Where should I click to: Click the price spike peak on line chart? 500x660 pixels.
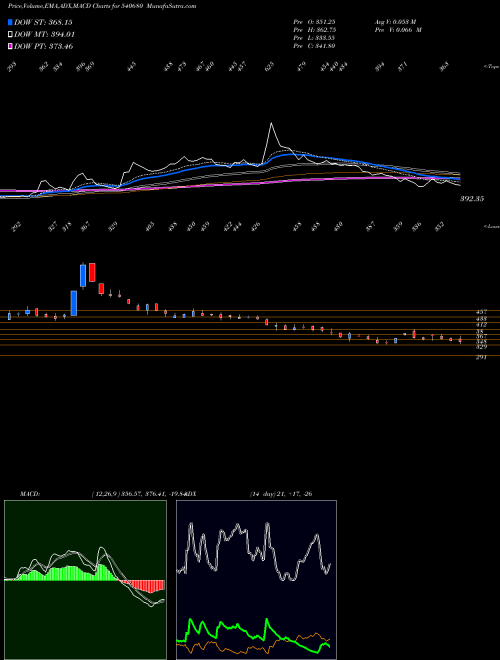pos(271,123)
